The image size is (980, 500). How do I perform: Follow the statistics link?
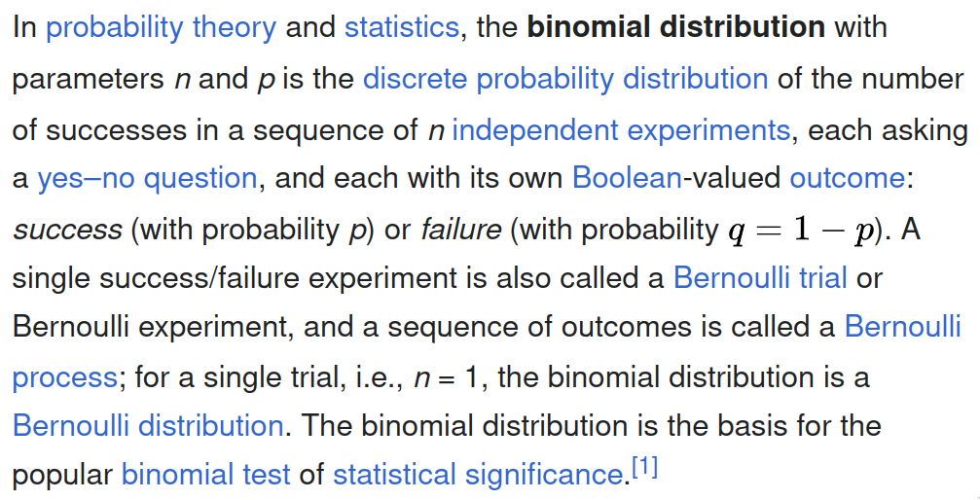click(x=402, y=27)
